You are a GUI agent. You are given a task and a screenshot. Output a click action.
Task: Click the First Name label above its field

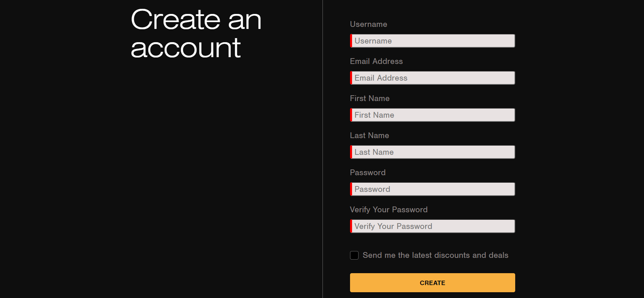coord(369,98)
